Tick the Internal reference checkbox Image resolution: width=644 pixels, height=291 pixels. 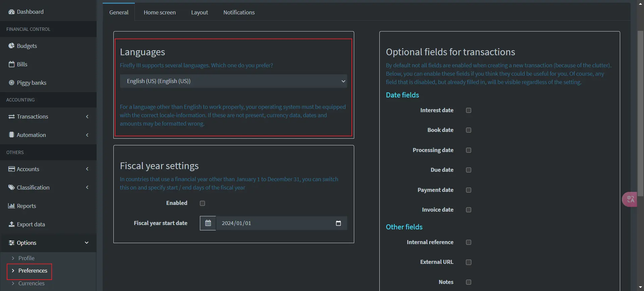coord(469,242)
